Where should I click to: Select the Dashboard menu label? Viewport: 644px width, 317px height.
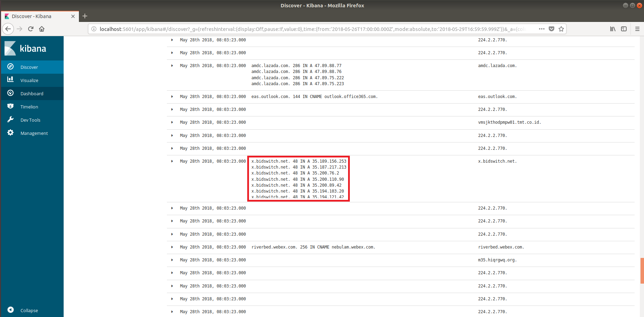point(32,94)
